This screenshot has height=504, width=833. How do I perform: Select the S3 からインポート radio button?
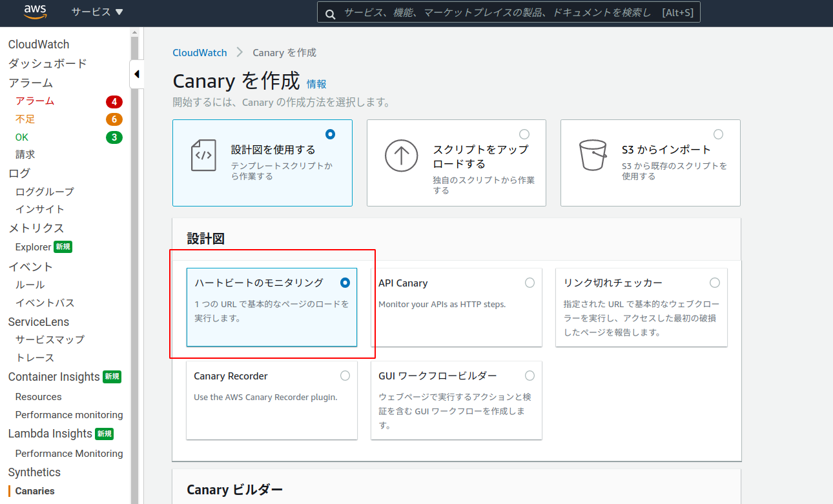(x=718, y=134)
